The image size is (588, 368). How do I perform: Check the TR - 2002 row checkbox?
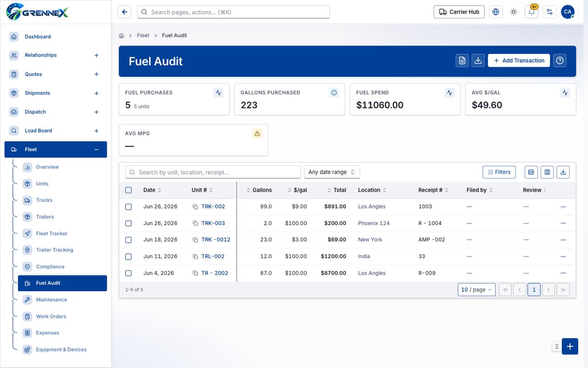point(129,273)
